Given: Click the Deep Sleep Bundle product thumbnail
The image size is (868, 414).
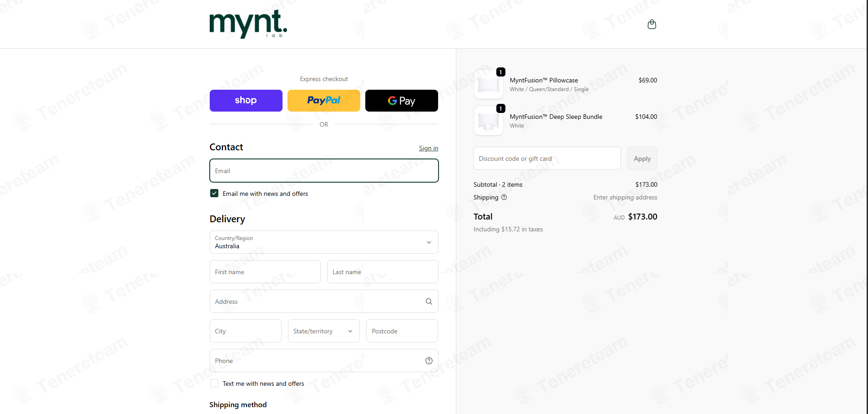Looking at the screenshot, I should (489, 121).
